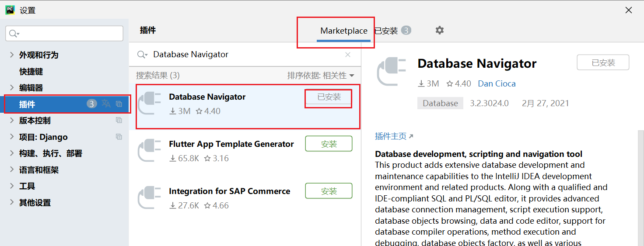Open Dan Cioca vendor link
Viewport: 644px width, 246px height.
497,83
